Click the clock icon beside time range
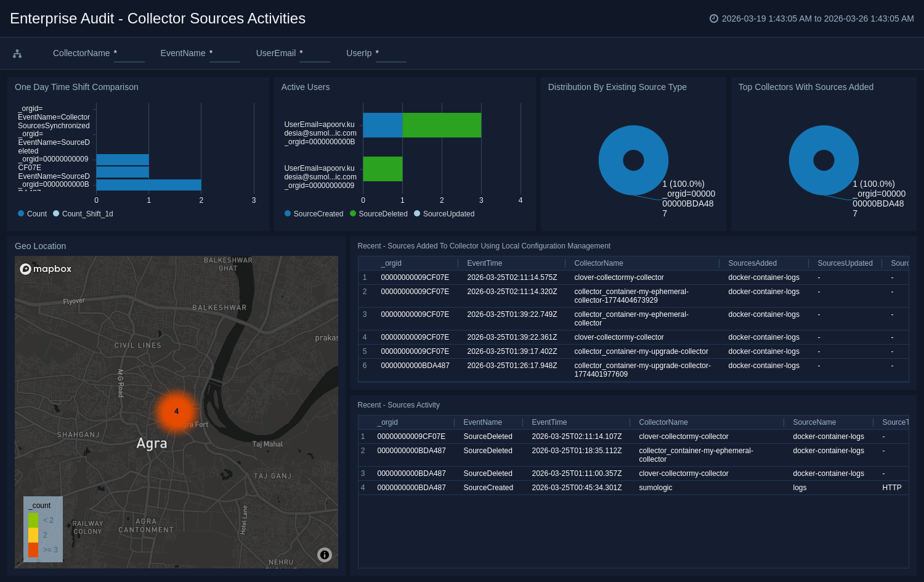The height and width of the screenshot is (582, 924). (714, 18)
